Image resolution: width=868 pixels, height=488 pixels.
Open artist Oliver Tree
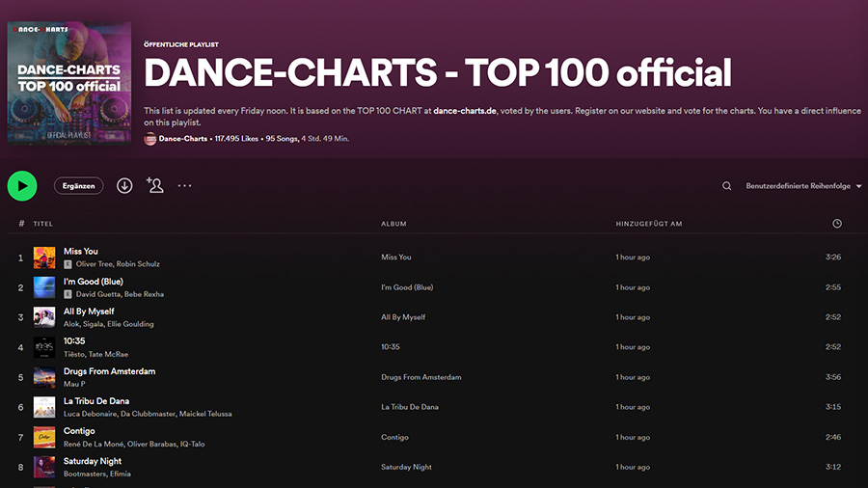point(95,264)
